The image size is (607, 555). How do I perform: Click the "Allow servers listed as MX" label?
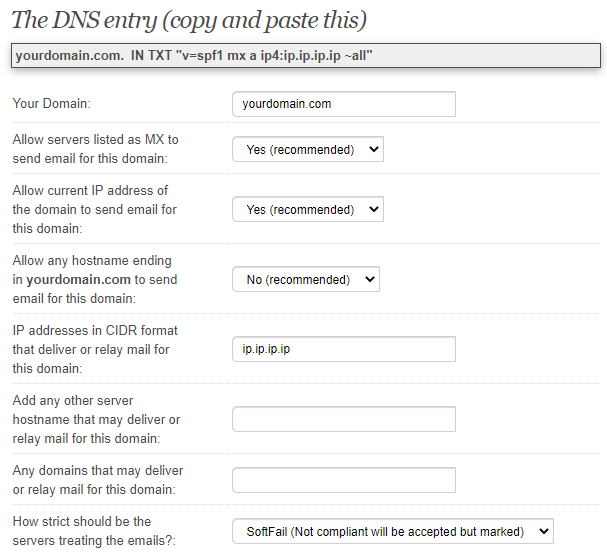click(x=95, y=140)
